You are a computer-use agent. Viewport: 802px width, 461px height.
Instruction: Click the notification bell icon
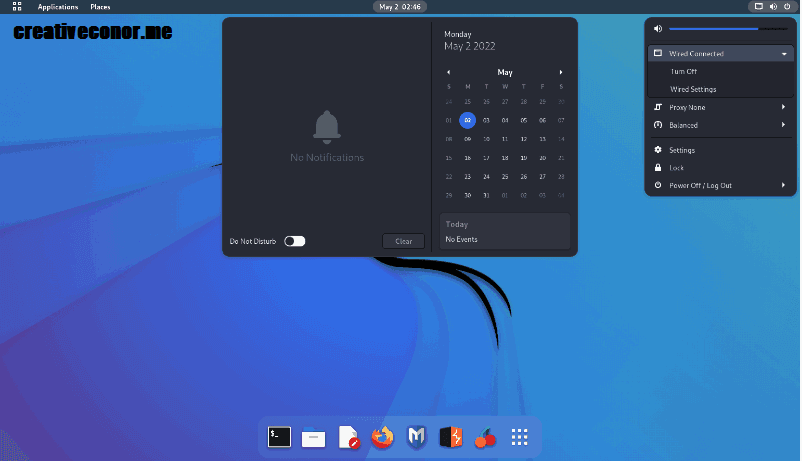coord(327,127)
